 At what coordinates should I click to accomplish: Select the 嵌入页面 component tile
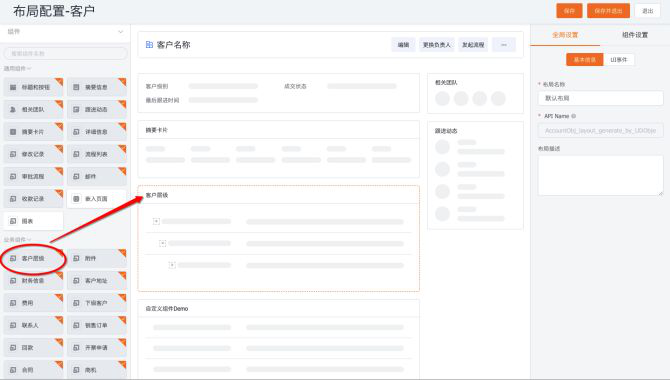tap(97, 199)
